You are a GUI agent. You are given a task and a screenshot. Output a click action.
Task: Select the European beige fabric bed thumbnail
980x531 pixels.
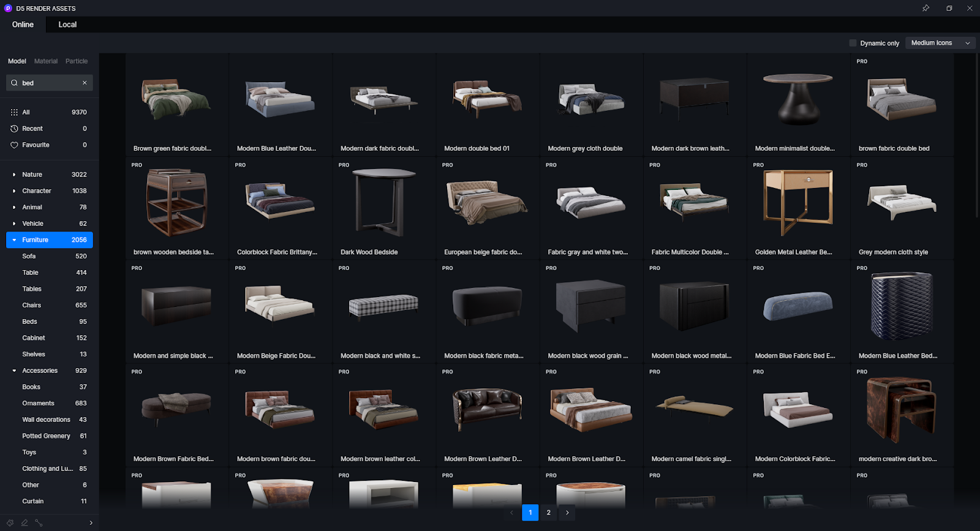coord(488,203)
